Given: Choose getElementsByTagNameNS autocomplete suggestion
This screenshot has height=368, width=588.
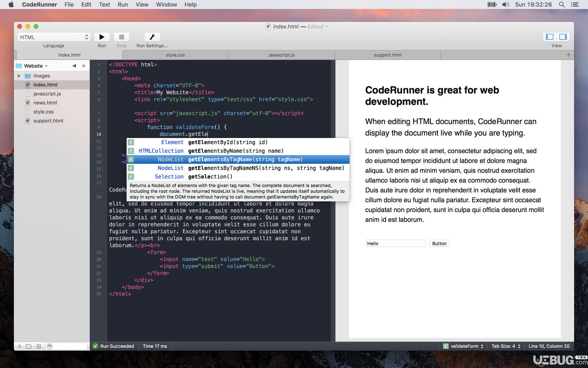Looking at the screenshot, I should [x=238, y=168].
